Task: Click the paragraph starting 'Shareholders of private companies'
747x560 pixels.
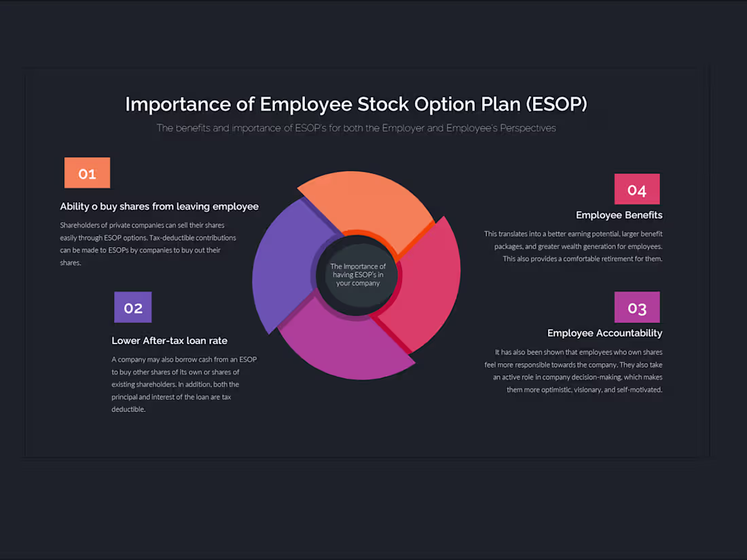Action: tap(148, 244)
